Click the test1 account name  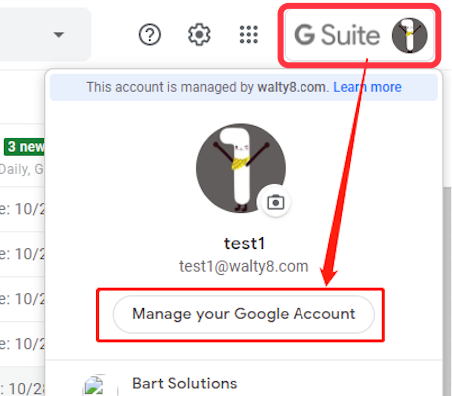244,243
